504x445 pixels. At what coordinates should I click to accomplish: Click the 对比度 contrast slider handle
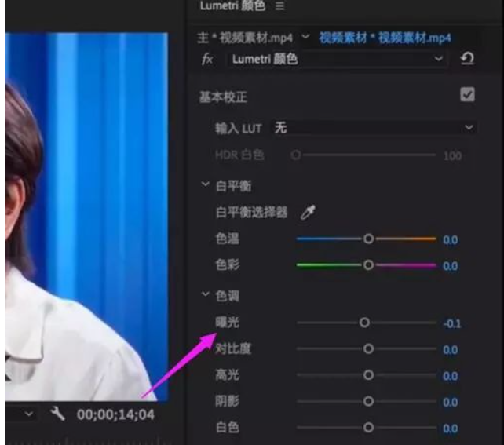pos(368,348)
